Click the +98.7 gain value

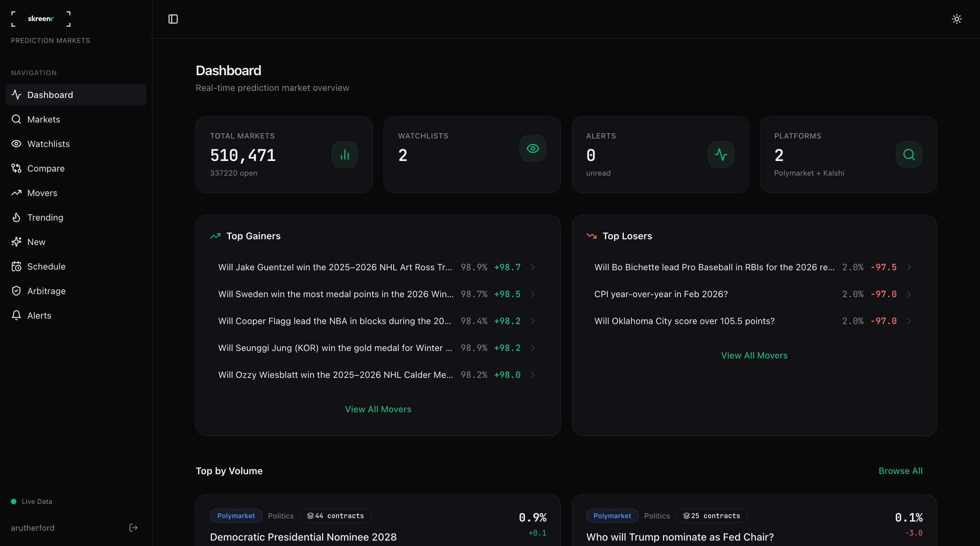(x=507, y=267)
